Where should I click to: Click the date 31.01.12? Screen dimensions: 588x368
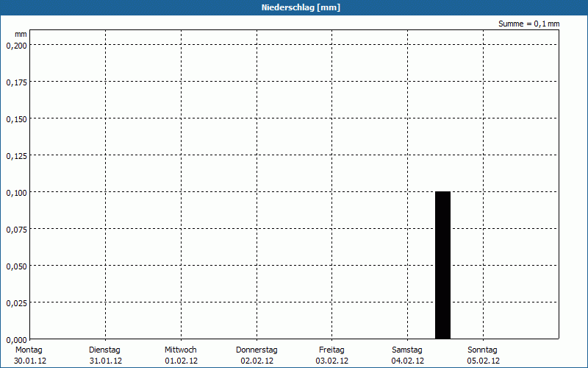[x=106, y=361]
